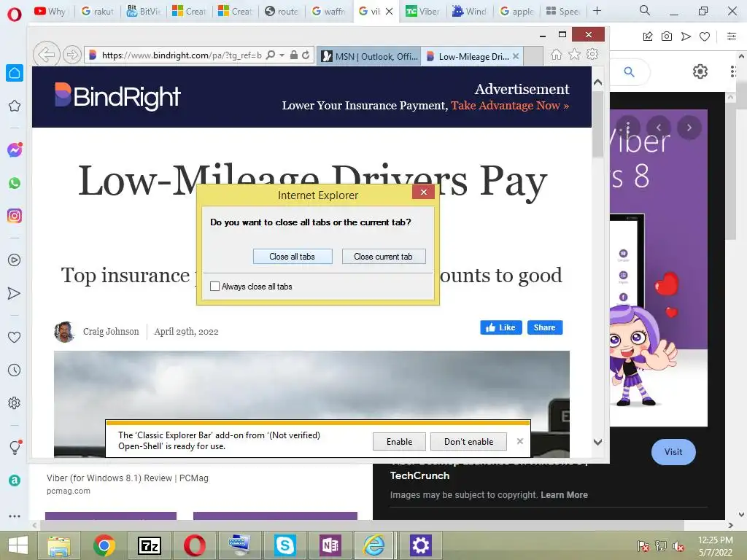
Task: Click Take Advantage Now advertisement link
Action: (510, 105)
